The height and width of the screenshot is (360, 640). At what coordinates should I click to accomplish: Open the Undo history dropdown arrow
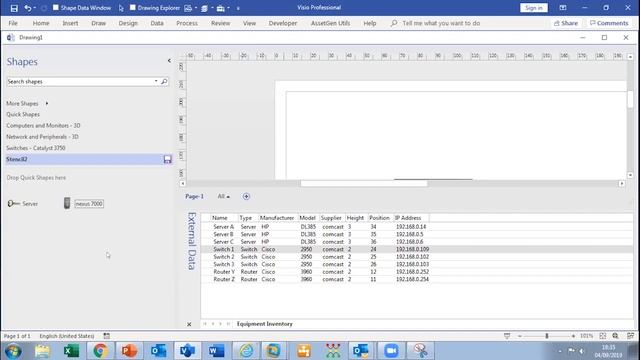34,8
